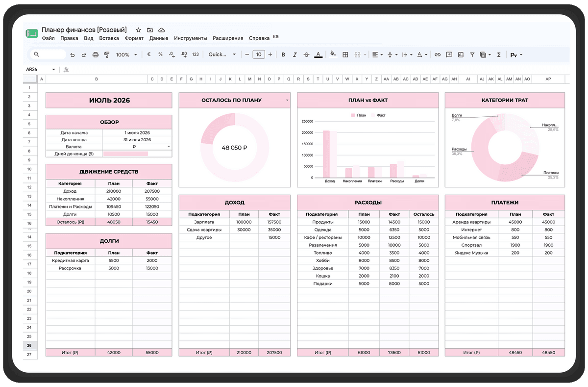Insert a hyperlink via the link icon

tap(438, 55)
